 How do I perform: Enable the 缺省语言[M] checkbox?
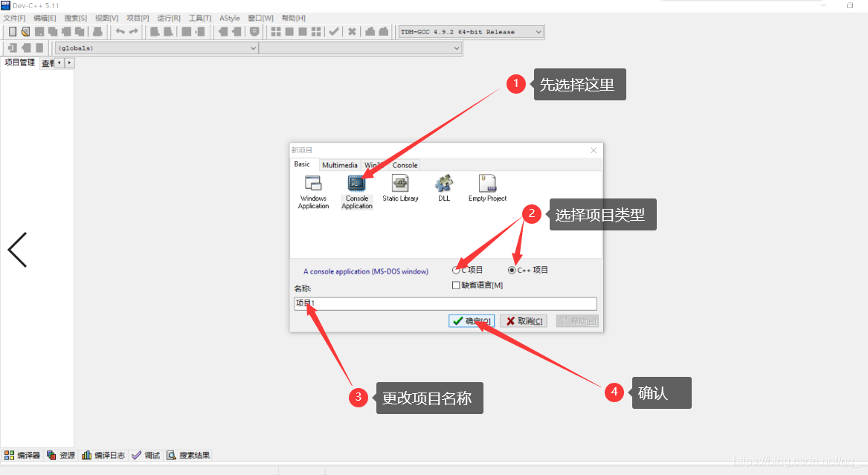pos(456,285)
